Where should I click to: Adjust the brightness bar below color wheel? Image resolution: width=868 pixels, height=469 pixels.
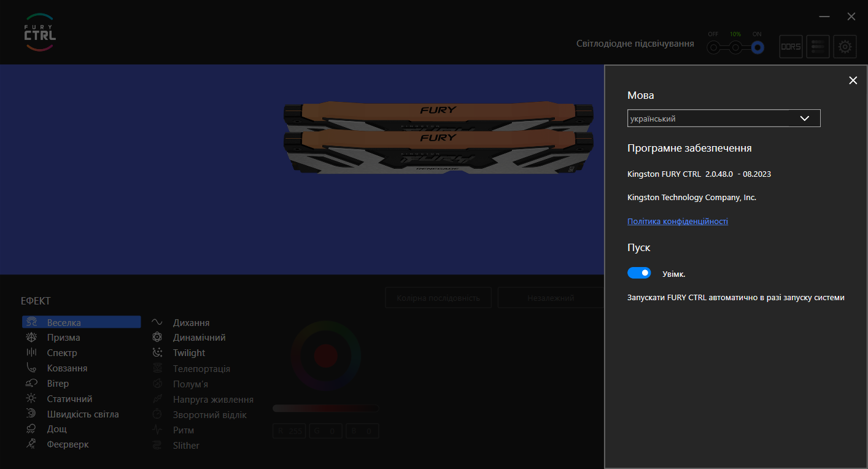[x=326, y=408]
